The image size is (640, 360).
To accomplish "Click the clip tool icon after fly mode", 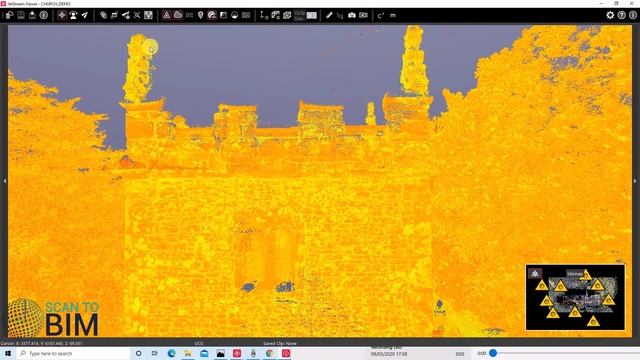I will pos(103,16).
